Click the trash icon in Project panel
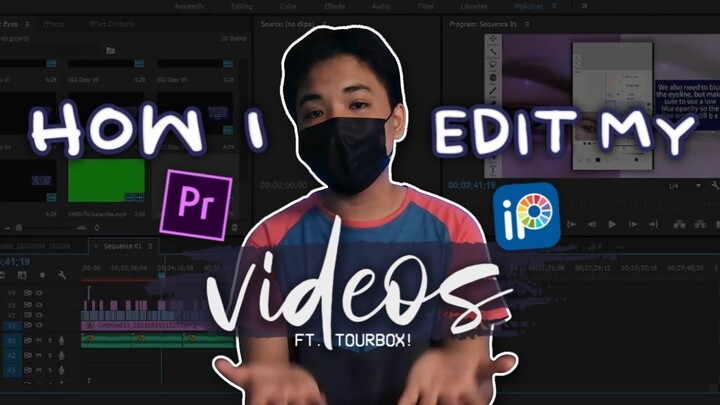The height and width of the screenshot is (405, 720). [235, 227]
